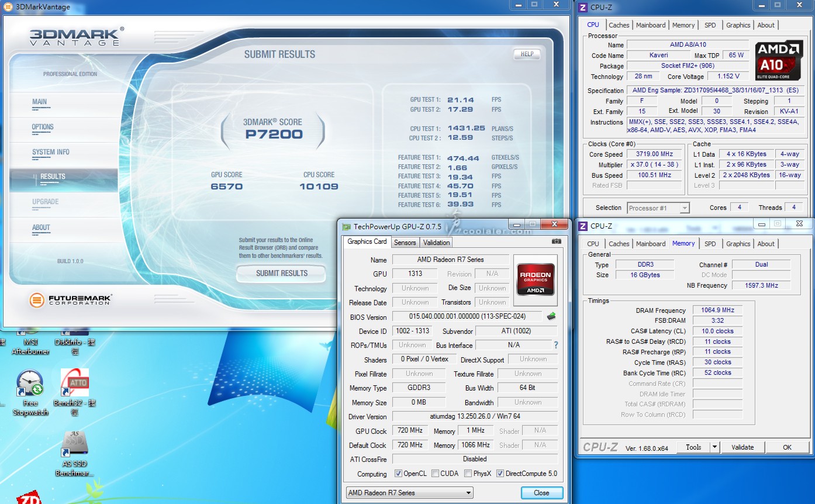Open Caches tab in top CPU-Z window
815x504 pixels.
coord(619,25)
